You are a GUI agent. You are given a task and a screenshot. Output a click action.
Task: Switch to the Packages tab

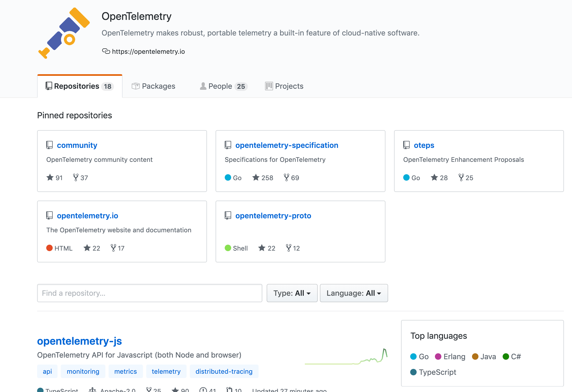[x=153, y=86]
